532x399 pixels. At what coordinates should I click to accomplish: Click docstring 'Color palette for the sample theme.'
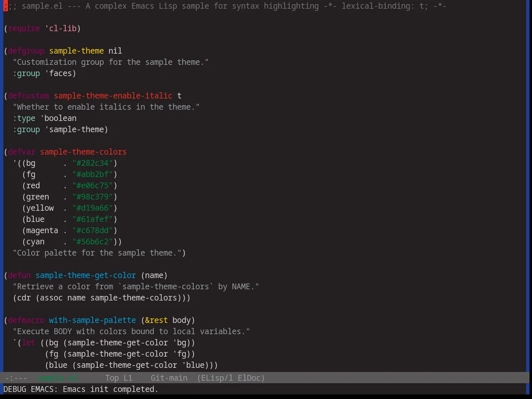[97, 253]
